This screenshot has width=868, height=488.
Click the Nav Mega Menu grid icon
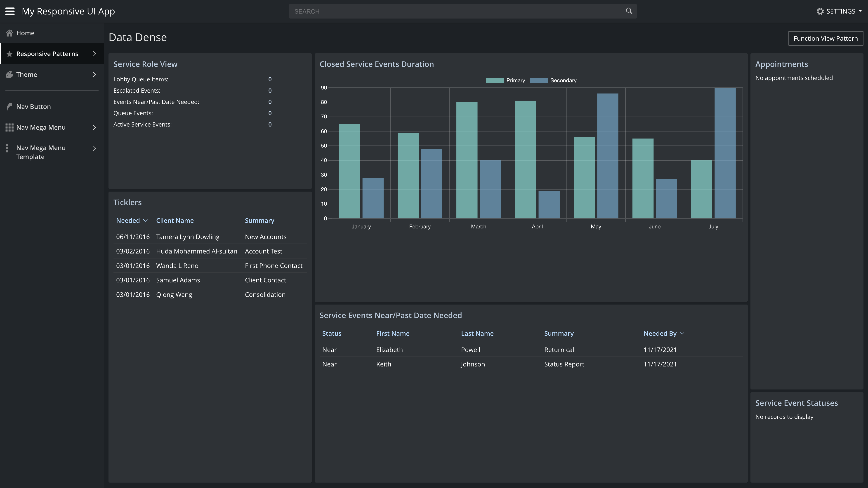tap(9, 127)
